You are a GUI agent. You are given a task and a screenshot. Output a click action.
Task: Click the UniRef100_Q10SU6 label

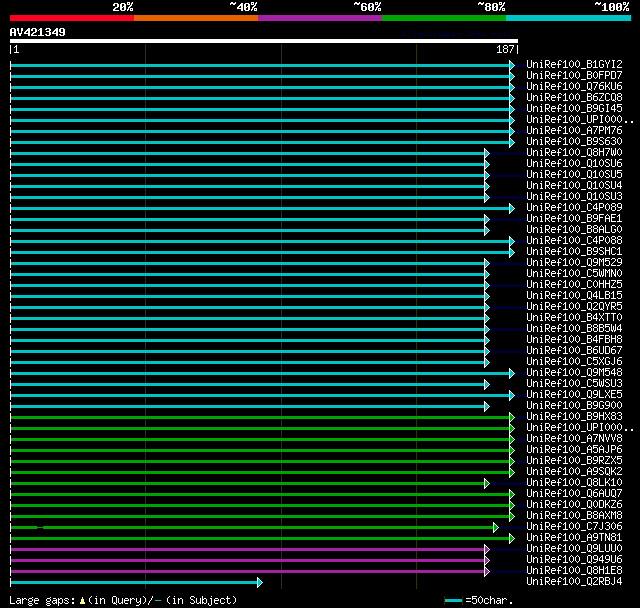point(574,164)
